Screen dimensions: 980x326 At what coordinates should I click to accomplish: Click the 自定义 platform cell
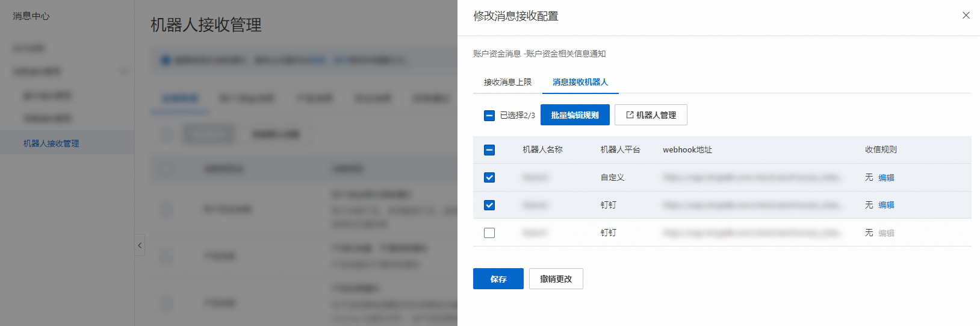(612, 178)
